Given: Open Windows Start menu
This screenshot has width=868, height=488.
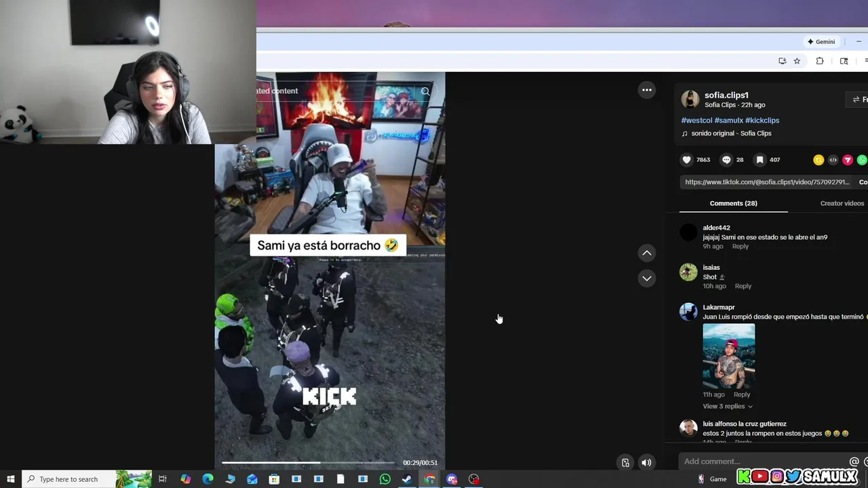Looking at the screenshot, I should (x=11, y=479).
